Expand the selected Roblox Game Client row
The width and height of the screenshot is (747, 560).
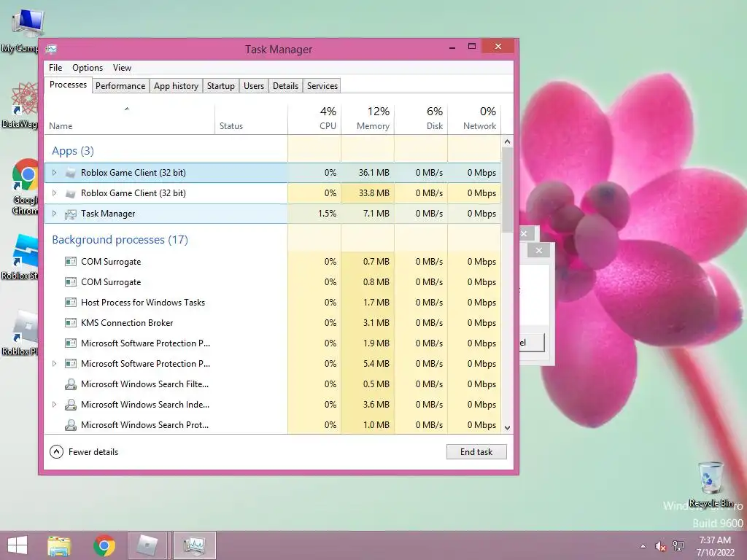pyautogui.click(x=54, y=173)
